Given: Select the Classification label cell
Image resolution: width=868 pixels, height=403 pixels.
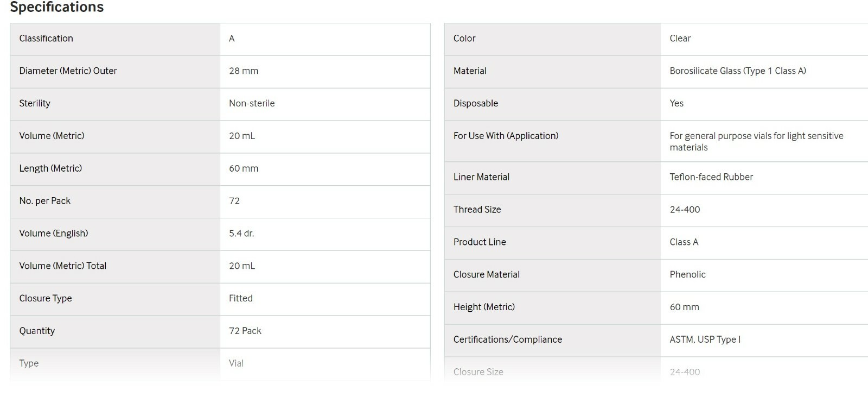Looking at the screenshot, I should (115, 39).
